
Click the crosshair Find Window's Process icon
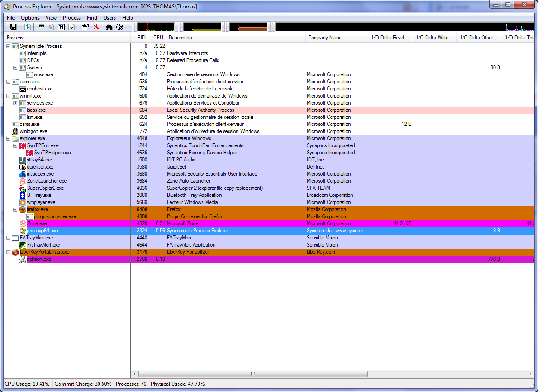click(x=119, y=27)
